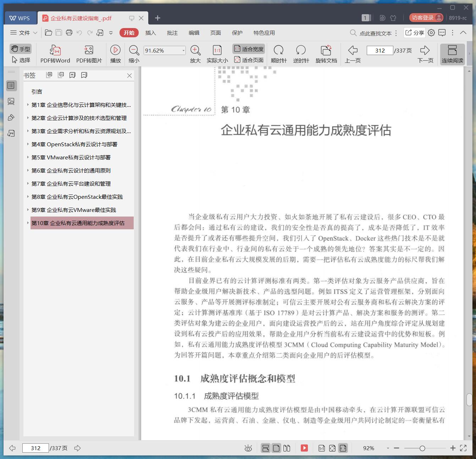This screenshot has height=459, width=476.
Task: Open a new tab with plus button
Action: pos(158,18)
